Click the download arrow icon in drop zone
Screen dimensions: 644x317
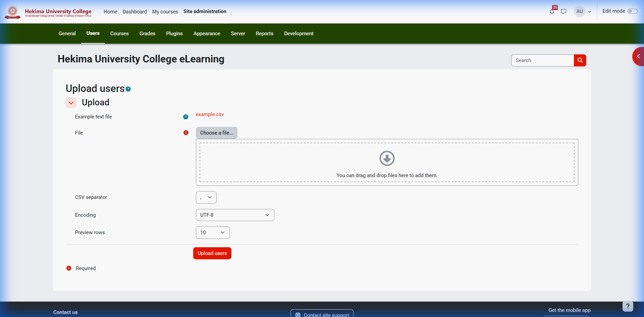tap(387, 158)
